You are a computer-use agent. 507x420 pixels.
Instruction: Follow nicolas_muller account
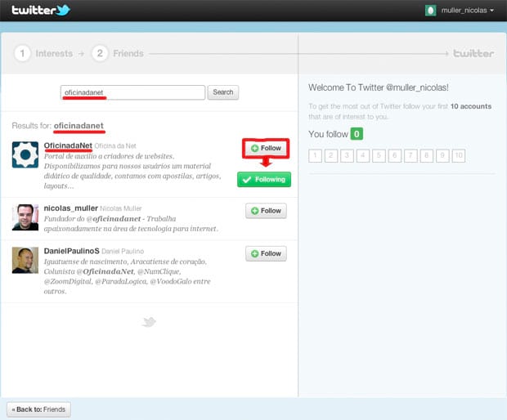[x=266, y=211]
